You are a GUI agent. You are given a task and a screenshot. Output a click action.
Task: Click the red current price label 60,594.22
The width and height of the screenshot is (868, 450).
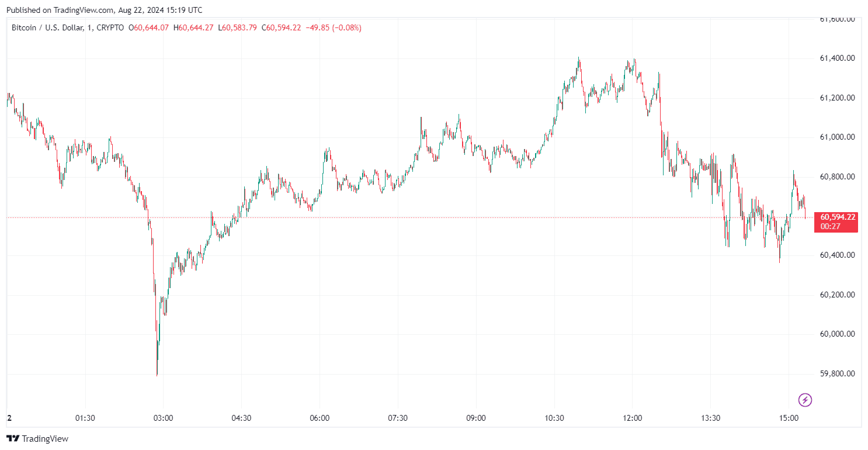tap(838, 217)
